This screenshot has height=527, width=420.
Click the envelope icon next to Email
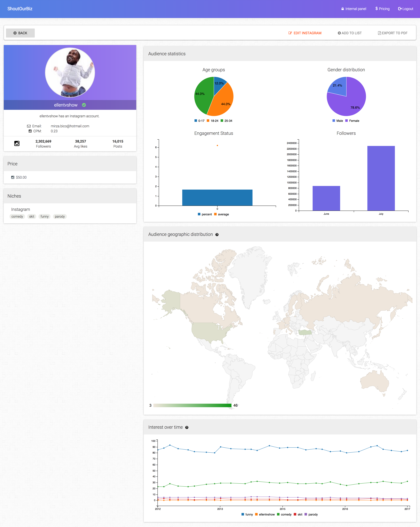(x=29, y=126)
